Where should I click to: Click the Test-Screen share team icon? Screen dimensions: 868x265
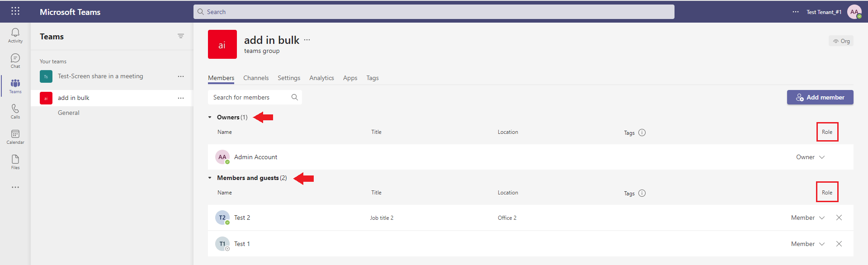click(x=46, y=76)
